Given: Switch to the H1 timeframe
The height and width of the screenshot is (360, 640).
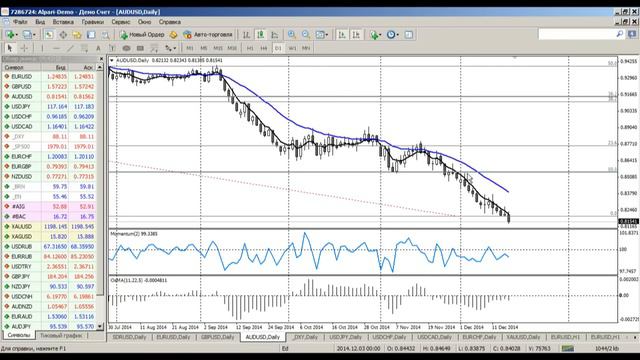Looking at the screenshot, I should [x=250, y=48].
